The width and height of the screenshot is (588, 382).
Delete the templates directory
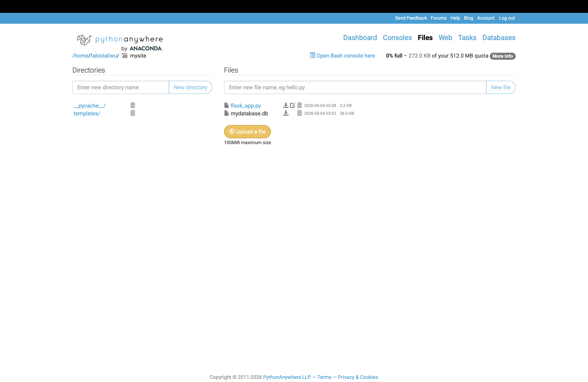pos(133,113)
